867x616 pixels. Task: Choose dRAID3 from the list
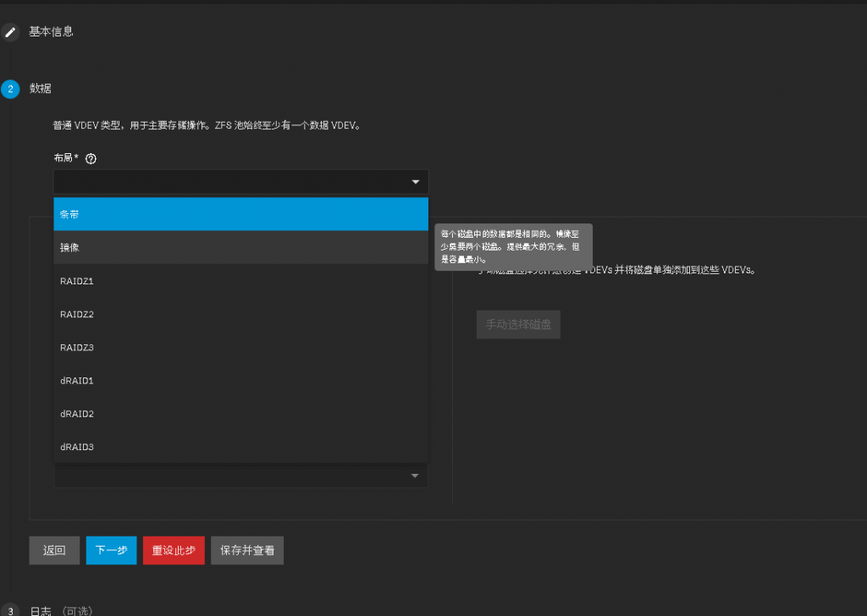(240, 447)
